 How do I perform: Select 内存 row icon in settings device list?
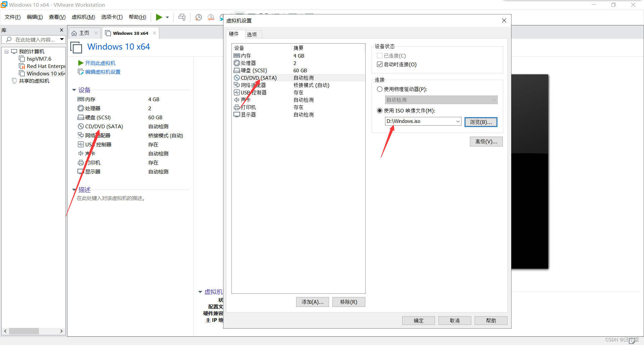pos(237,56)
